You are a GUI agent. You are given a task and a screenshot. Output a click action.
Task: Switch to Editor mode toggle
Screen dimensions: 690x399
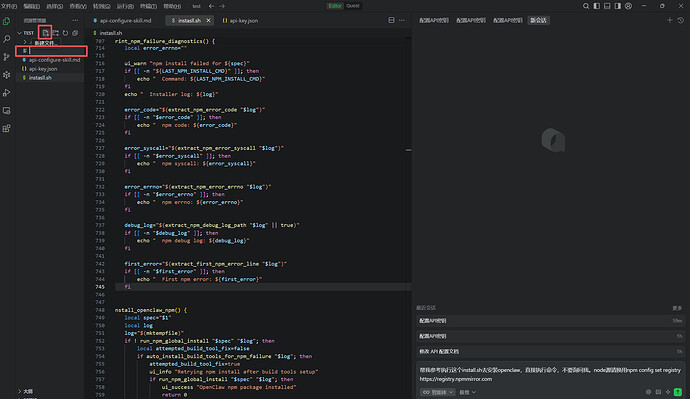tap(334, 6)
